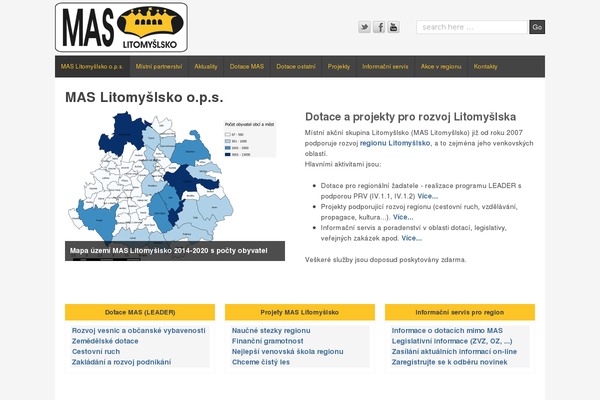This screenshot has height=400, width=600.
Task: Click the Go search button
Action: 537,27
